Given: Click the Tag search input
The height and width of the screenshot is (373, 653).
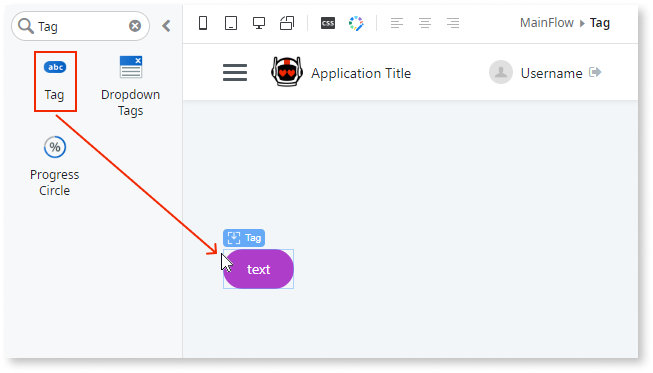Looking at the screenshot, I should (80, 26).
